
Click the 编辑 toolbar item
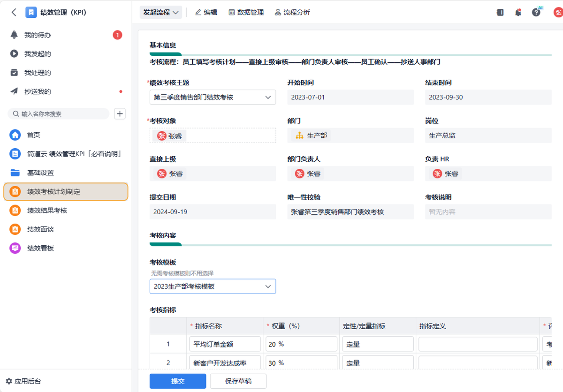(206, 13)
